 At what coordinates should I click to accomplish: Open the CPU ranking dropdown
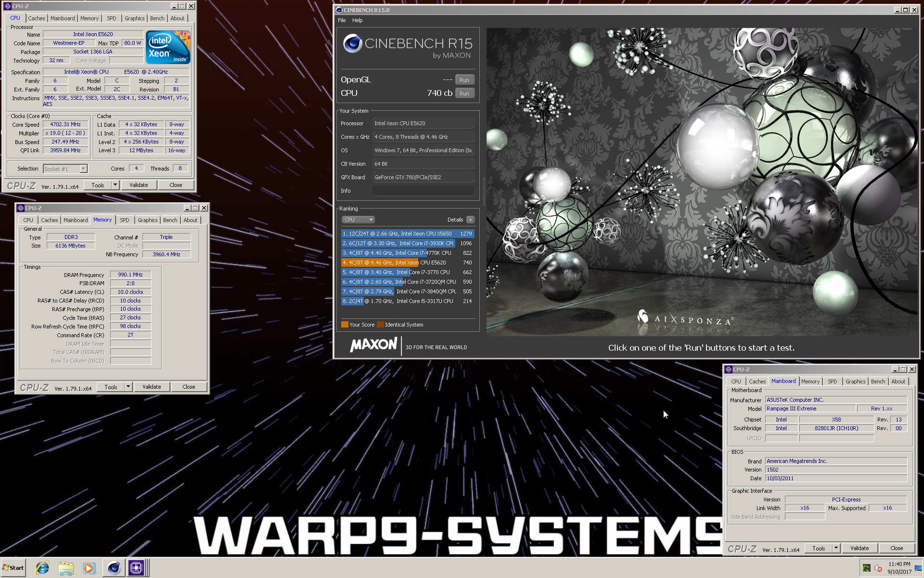click(358, 220)
